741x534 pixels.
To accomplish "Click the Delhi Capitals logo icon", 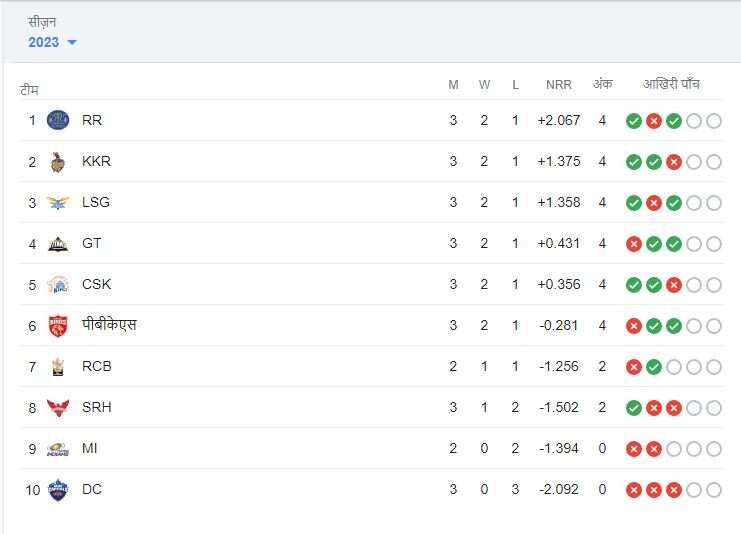I will point(58,490).
